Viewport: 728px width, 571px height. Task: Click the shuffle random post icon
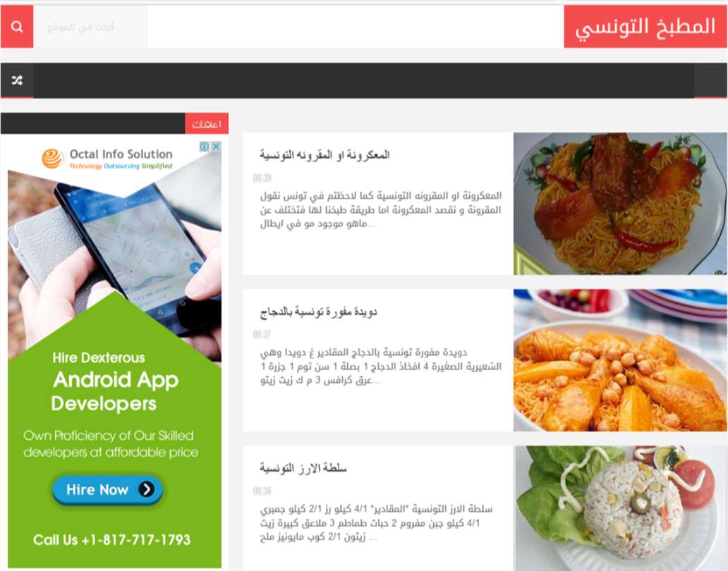click(17, 80)
